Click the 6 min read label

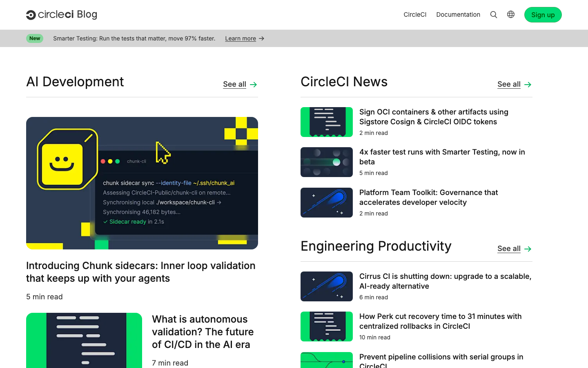point(374,297)
